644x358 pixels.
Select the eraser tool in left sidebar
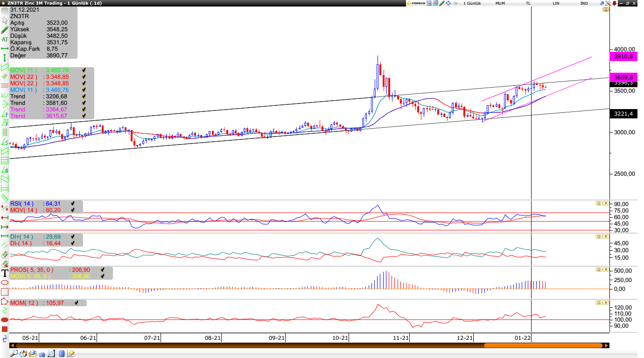coord(5,254)
